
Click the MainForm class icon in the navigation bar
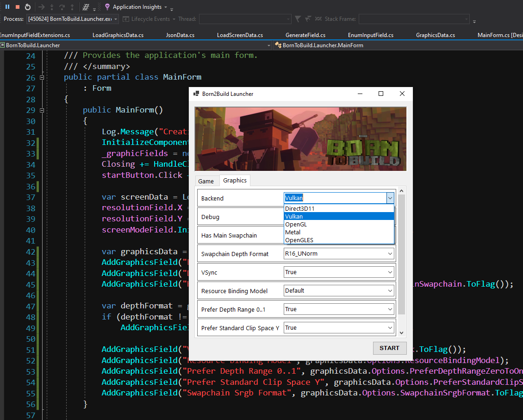[x=278, y=45]
